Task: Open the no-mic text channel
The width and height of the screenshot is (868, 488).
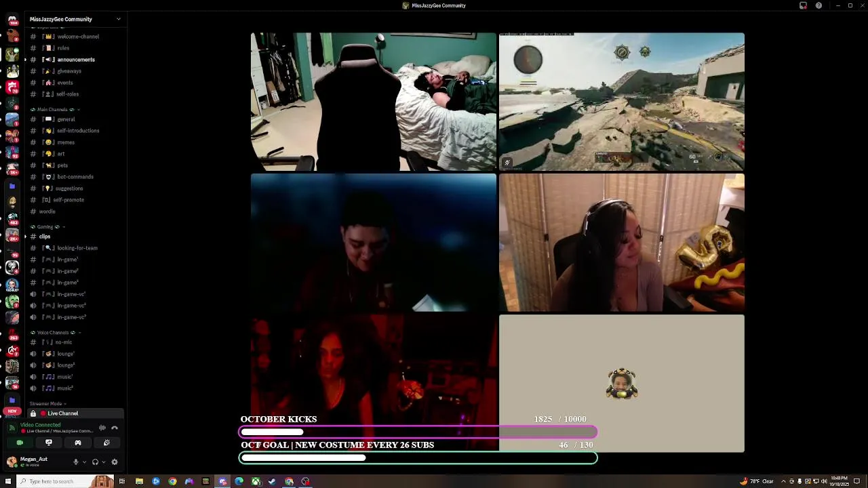Action: point(75,342)
